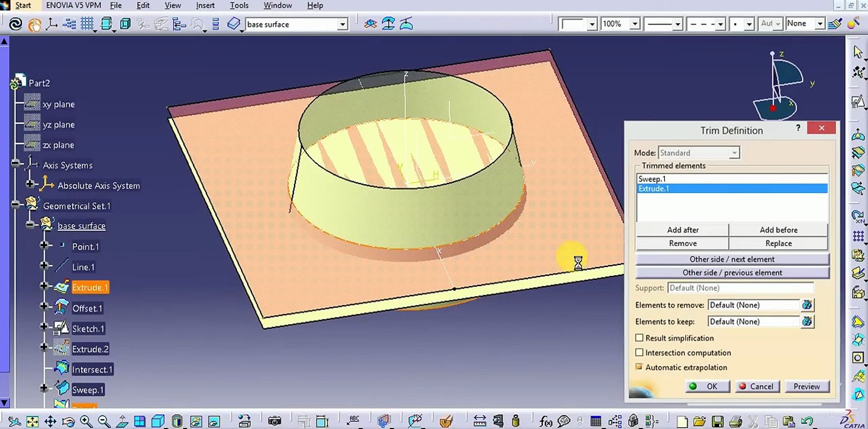
Task: Open the Insert menu
Action: click(205, 5)
